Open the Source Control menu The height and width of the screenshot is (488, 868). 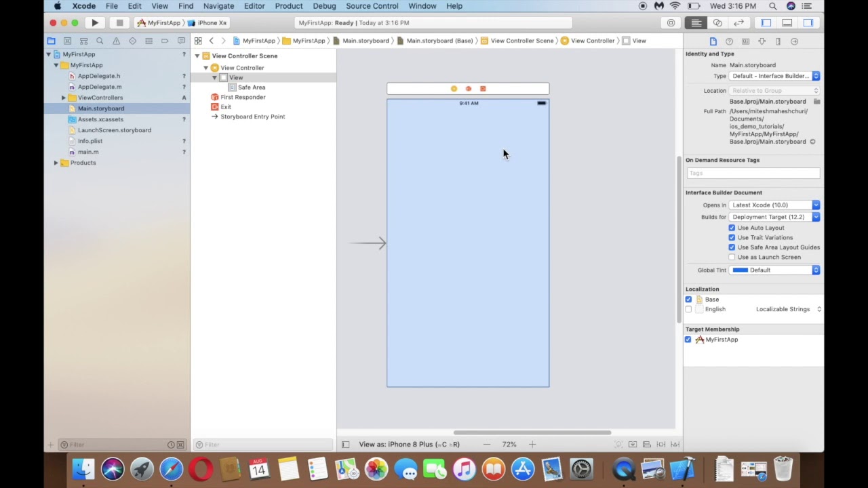(x=372, y=6)
